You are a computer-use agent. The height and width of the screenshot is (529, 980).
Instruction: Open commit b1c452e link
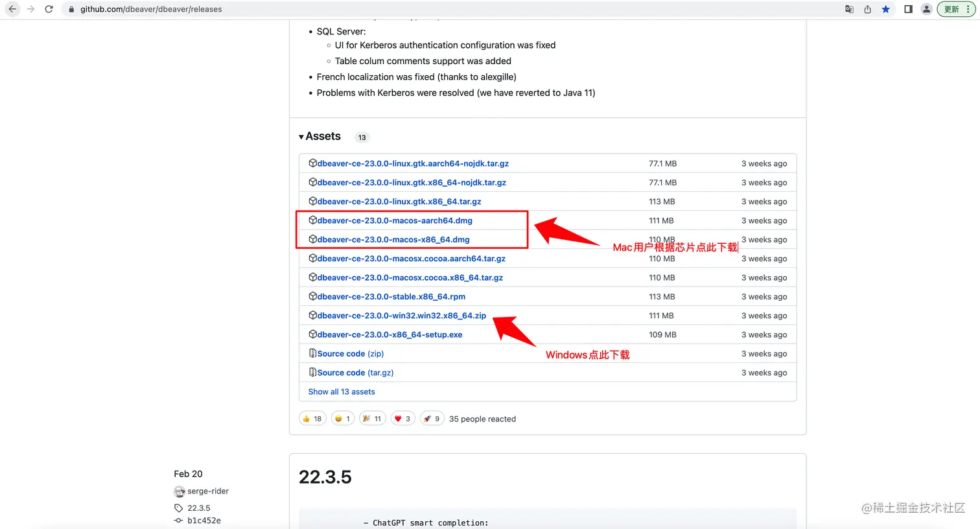(204, 521)
